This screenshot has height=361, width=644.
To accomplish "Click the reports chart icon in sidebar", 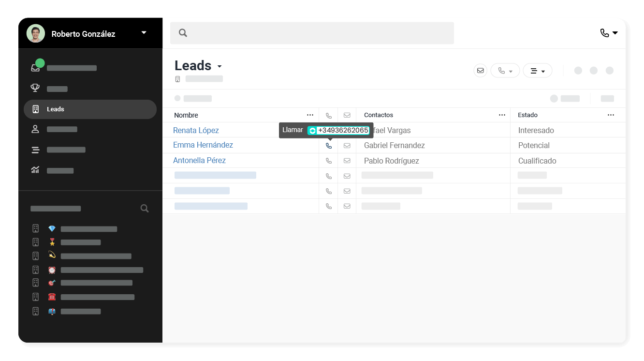I will pyautogui.click(x=35, y=170).
